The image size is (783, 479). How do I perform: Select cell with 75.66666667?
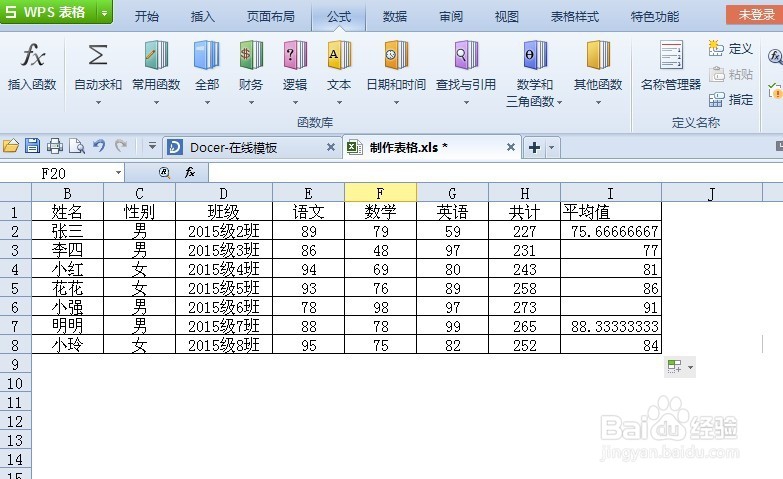point(611,231)
